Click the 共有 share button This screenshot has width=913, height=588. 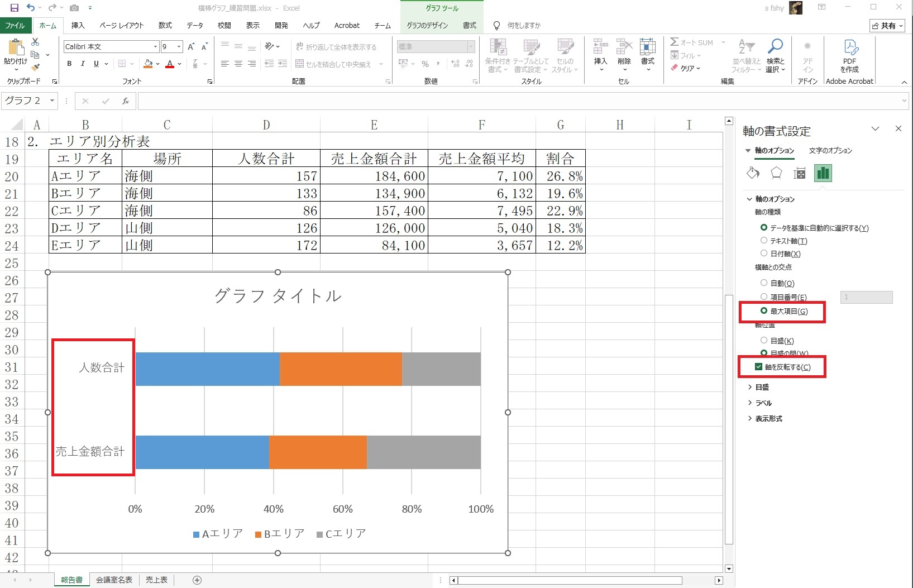coord(887,26)
